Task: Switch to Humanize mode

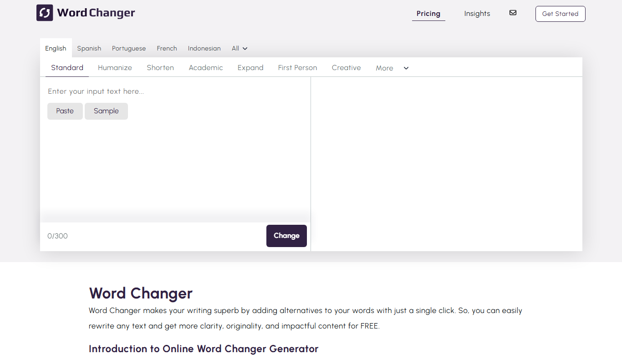Action: tap(115, 67)
